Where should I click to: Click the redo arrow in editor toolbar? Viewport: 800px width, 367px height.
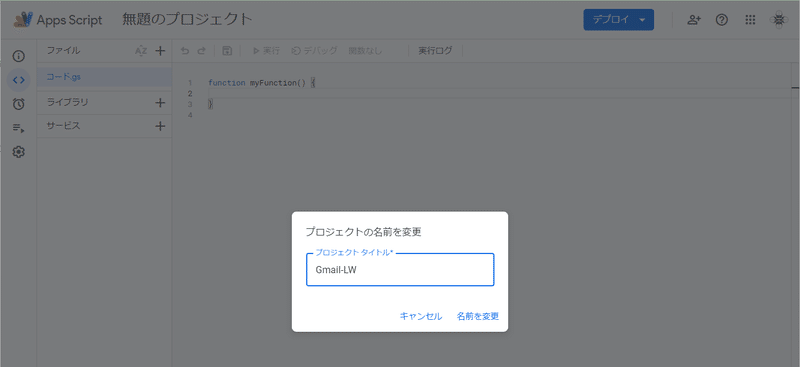[201, 51]
